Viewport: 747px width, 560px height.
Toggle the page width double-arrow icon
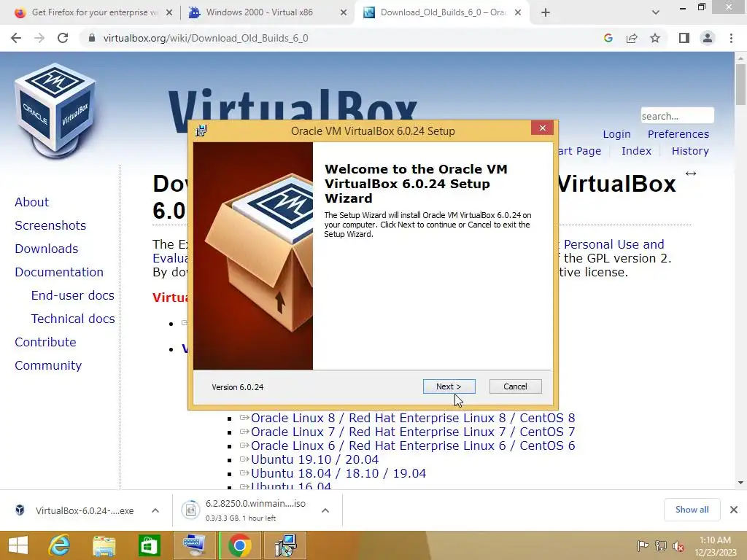pos(691,174)
